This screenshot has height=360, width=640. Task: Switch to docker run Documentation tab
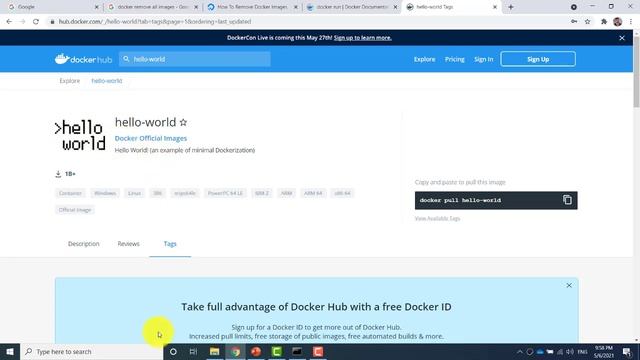[352, 7]
